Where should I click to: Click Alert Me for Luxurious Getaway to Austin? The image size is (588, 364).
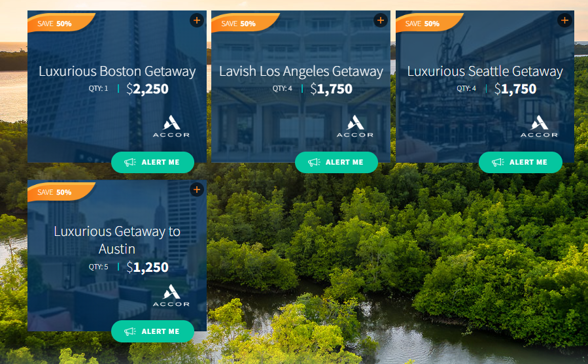pyautogui.click(x=152, y=331)
